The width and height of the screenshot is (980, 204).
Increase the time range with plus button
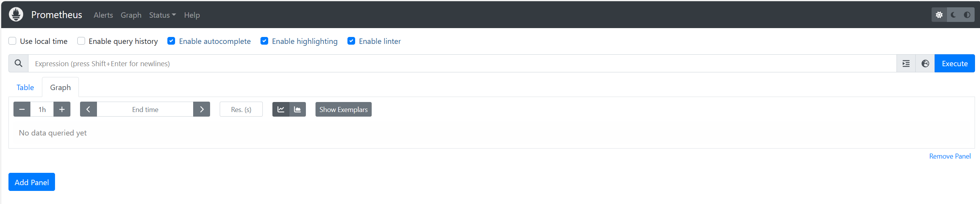pos(62,109)
